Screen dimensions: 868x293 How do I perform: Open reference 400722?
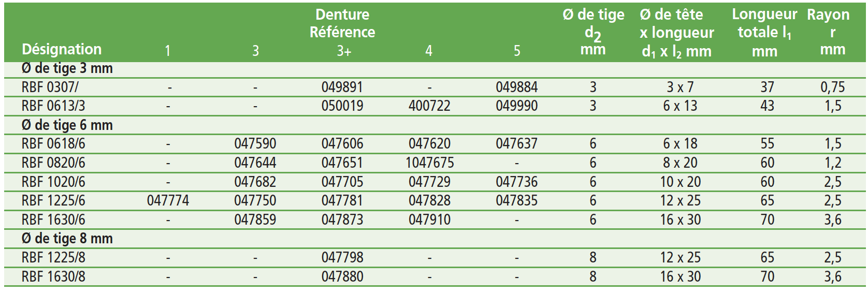click(429, 106)
